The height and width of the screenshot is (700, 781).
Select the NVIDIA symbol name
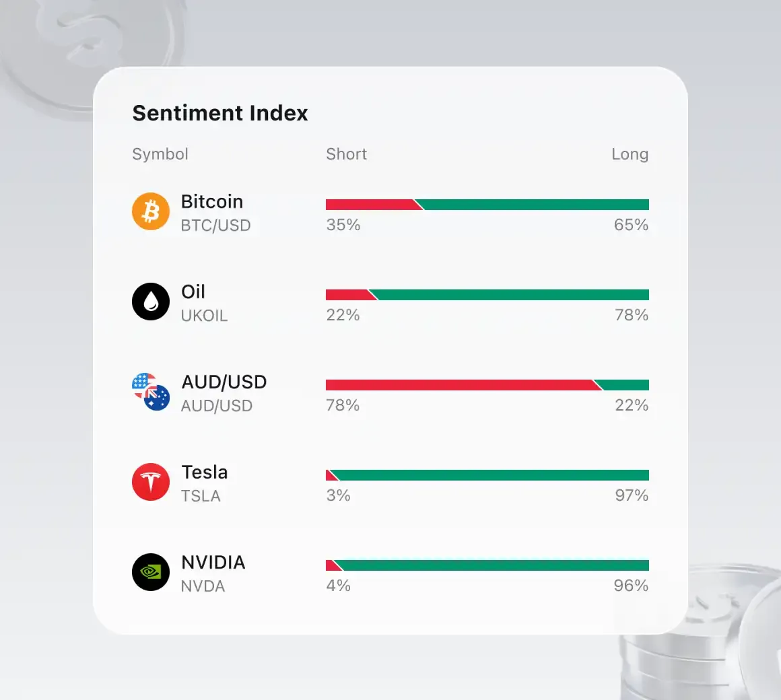point(213,563)
